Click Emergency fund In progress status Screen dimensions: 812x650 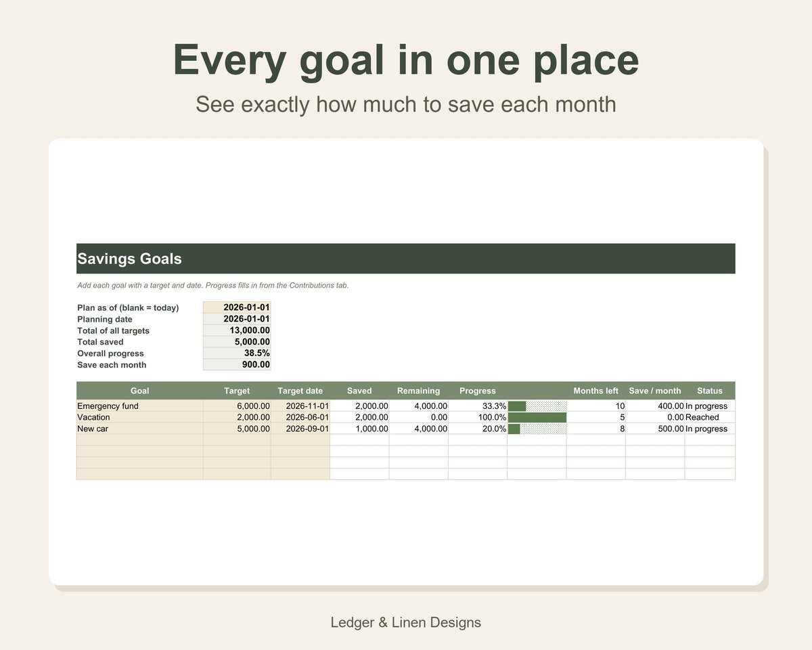(710, 406)
